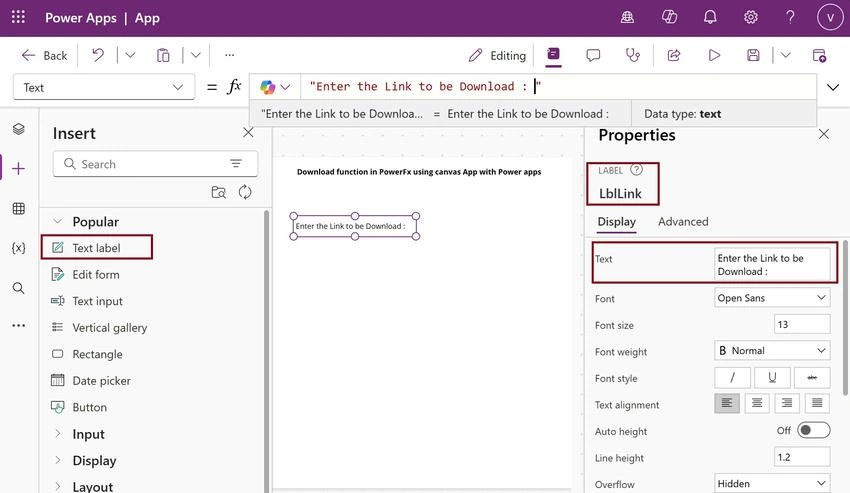Image resolution: width=850 pixels, height=493 pixels.
Task: Switch to the Advanced tab
Action: pyautogui.click(x=683, y=222)
